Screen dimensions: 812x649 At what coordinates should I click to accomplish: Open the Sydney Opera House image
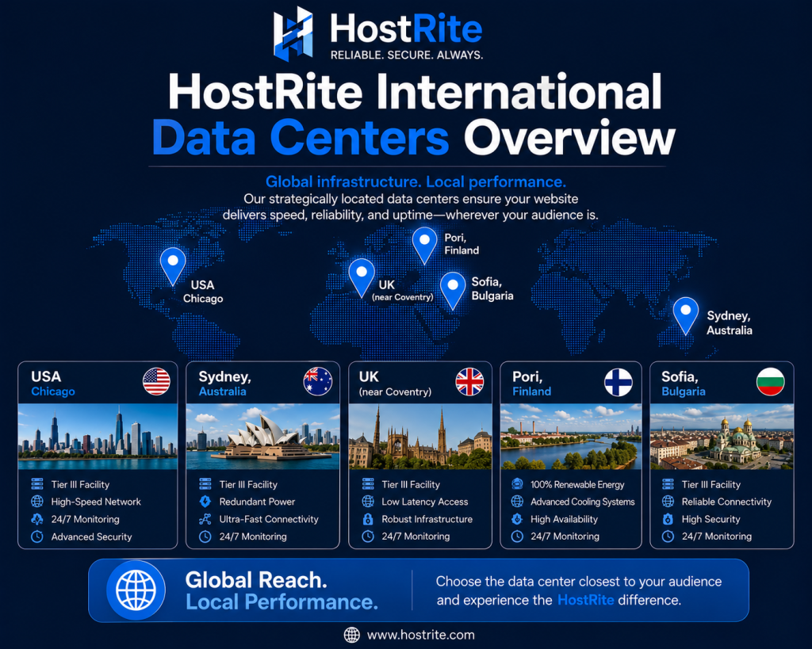pyautogui.click(x=262, y=437)
